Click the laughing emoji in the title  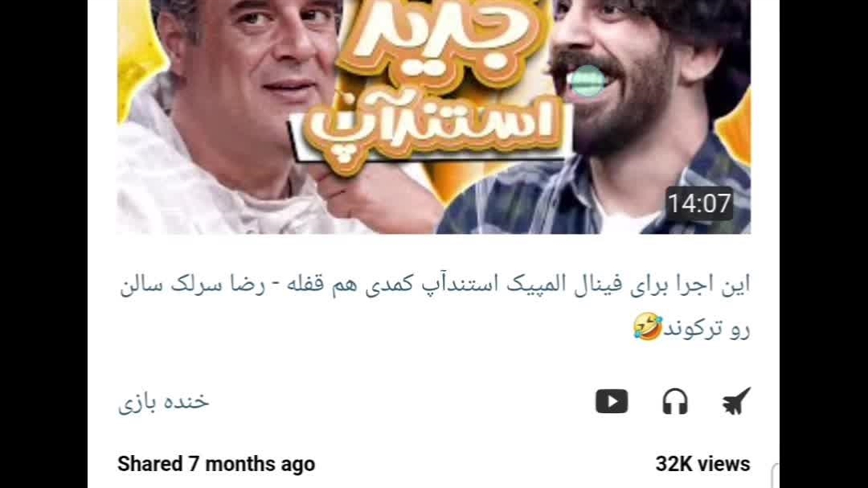(648, 327)
